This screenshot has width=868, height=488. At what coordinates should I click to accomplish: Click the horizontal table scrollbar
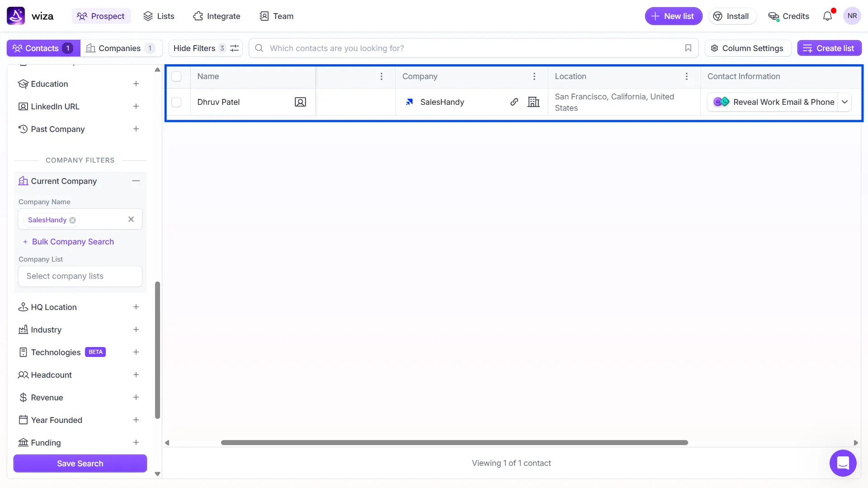point(454,442)
